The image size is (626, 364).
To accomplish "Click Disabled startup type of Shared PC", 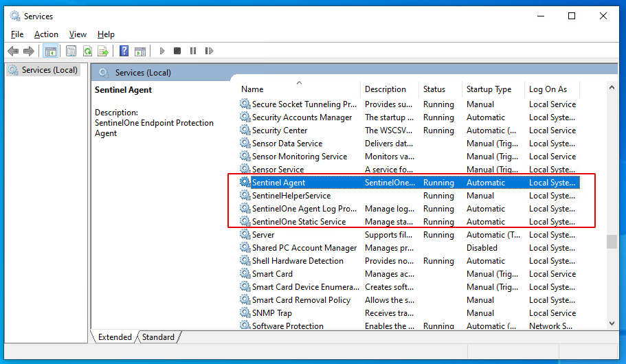I will tap(482, 248).
